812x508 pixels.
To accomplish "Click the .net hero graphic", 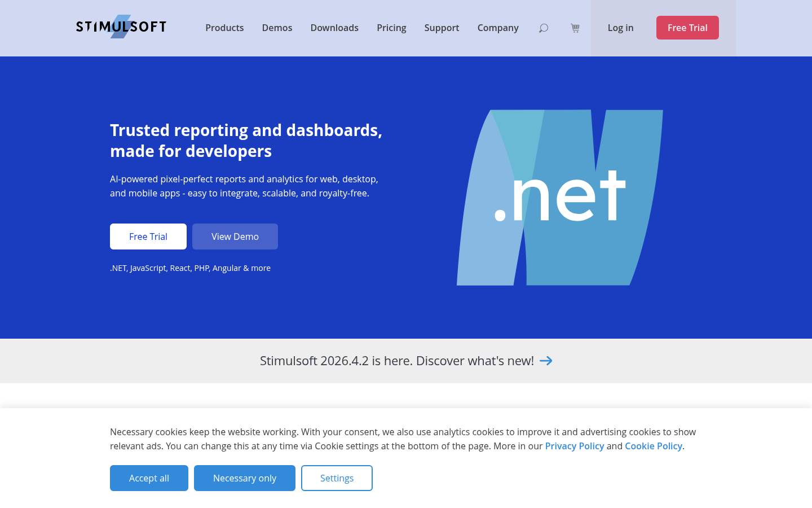I will pyautogui.click(x=560, y=198).
